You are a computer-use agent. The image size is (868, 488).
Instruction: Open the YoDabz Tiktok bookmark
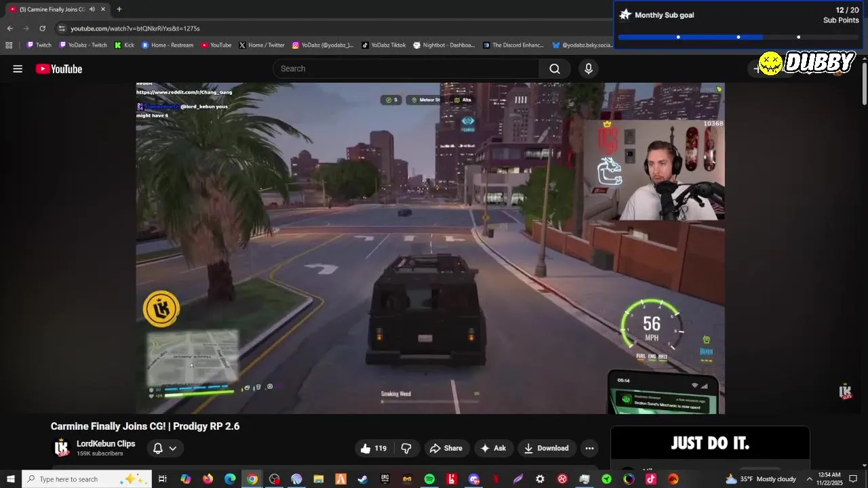(384, 45)
